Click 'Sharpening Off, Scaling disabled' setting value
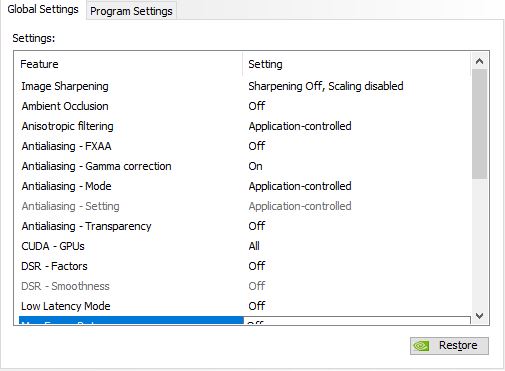The image size is (505, 371). pos(326,86)
